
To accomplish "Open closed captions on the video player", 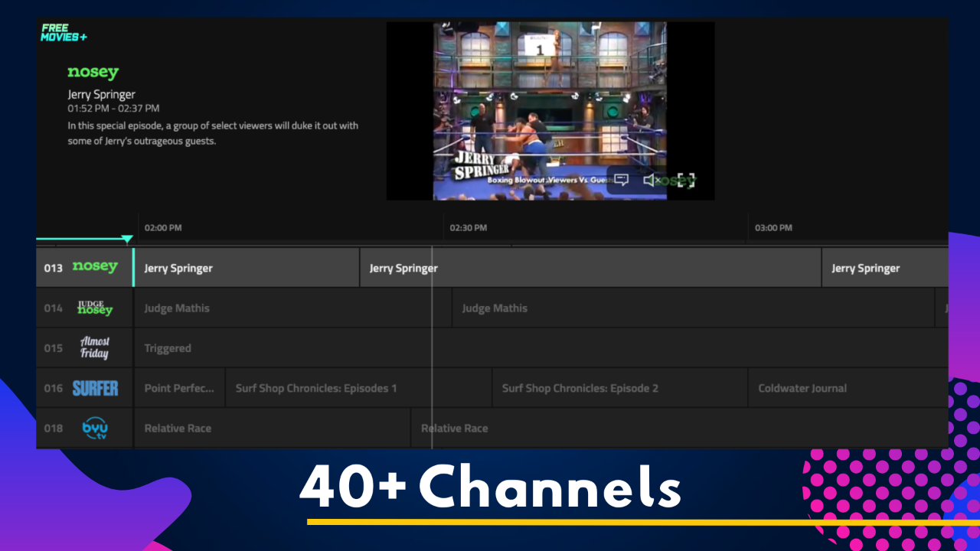I will [x=622, y=179].
